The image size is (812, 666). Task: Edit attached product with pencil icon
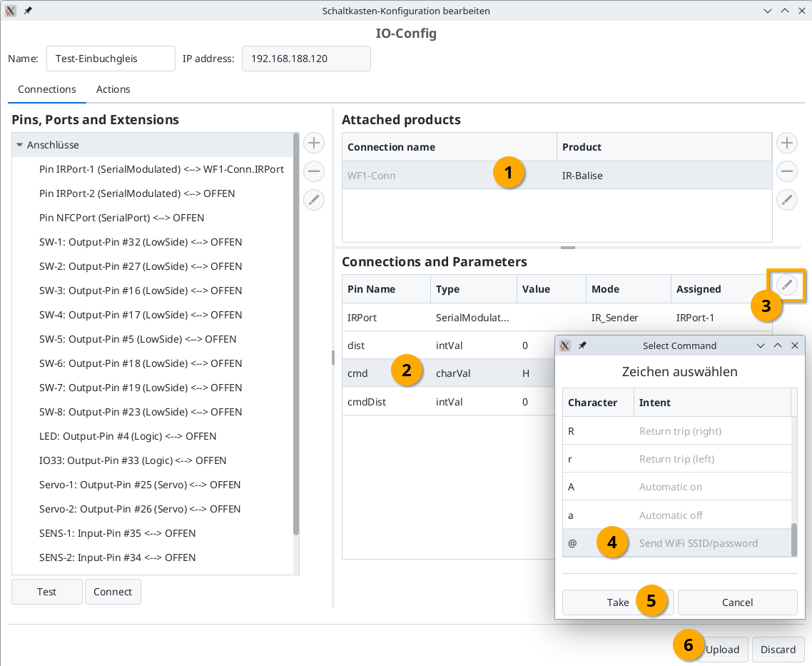point(786,200)
